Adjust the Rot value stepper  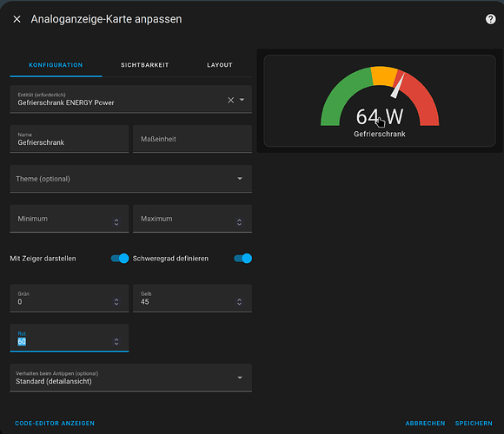pos(116,341)
